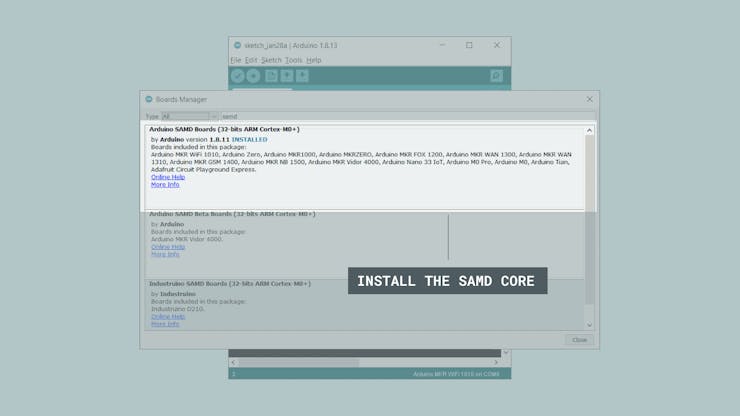This screenshot has width=740, height=416.
Task: Open Online Help for Industruino SAMD Boards
Action: click(x=168, y=316)
